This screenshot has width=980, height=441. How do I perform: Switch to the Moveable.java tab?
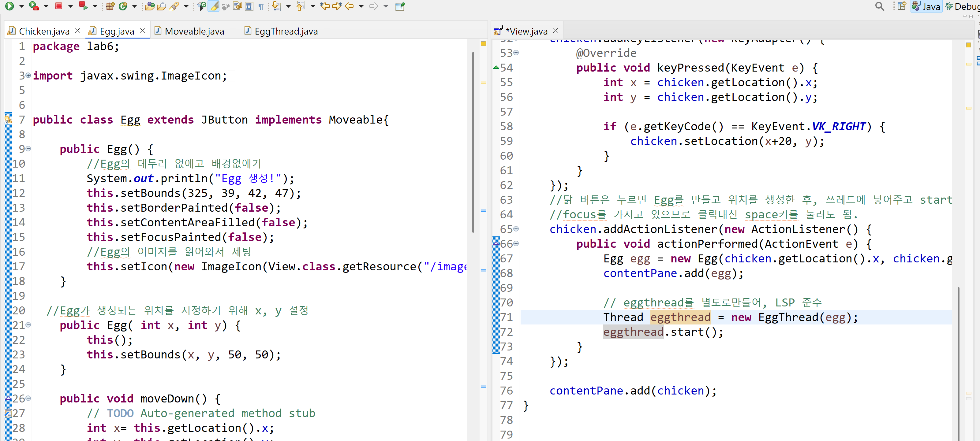194,31
